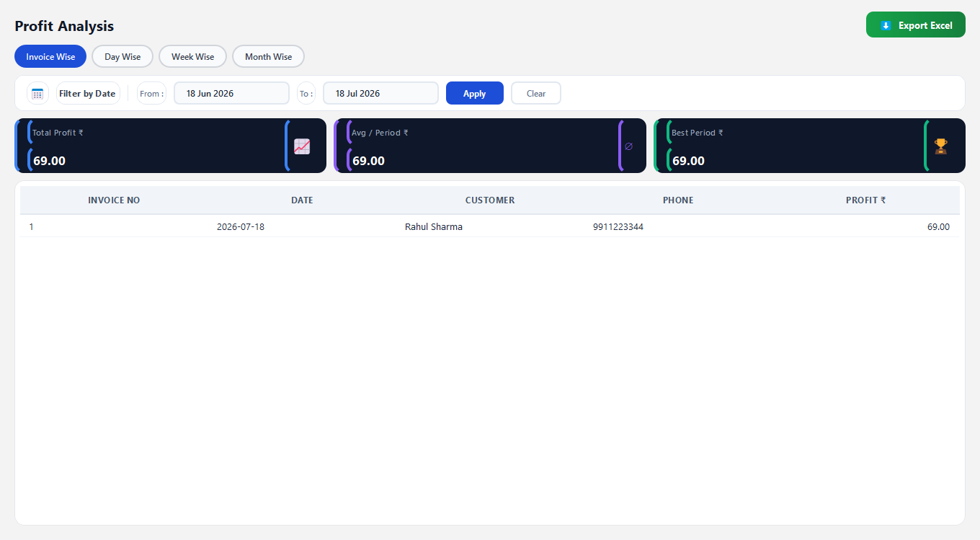This screenshot has width=980, height=540.
Task: Clear the date filter
Action: [536, 93]
